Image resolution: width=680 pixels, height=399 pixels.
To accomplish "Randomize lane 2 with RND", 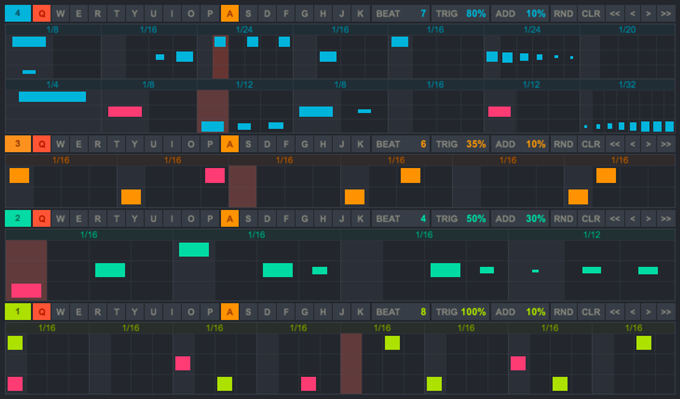I will [x=563, y=219].
